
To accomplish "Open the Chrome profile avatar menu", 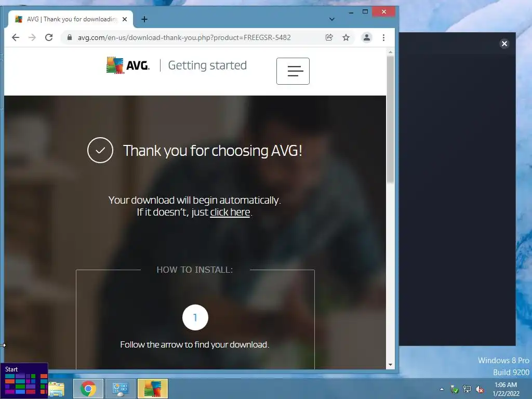I will pos(367,37).
